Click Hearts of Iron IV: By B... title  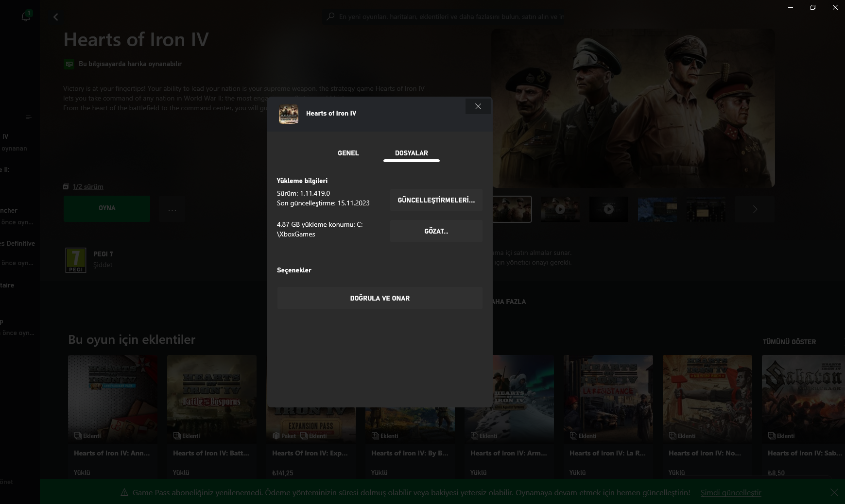(410, 453)
